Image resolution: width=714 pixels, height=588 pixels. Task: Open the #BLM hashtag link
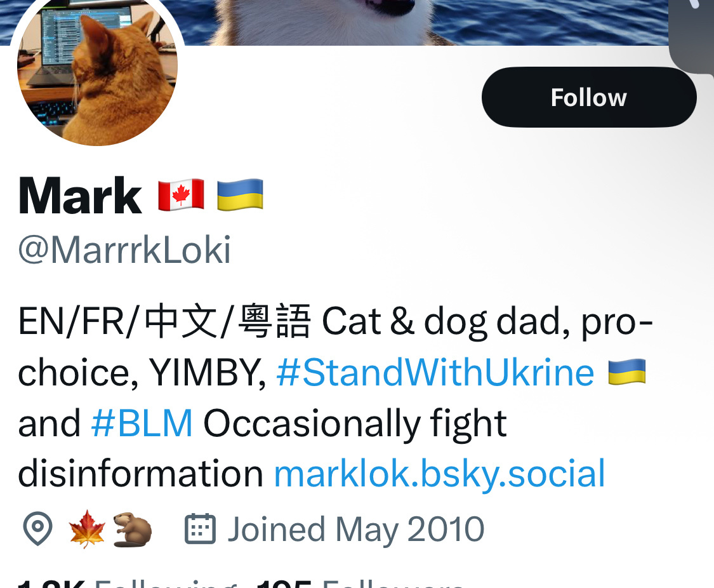pos(142,424)
